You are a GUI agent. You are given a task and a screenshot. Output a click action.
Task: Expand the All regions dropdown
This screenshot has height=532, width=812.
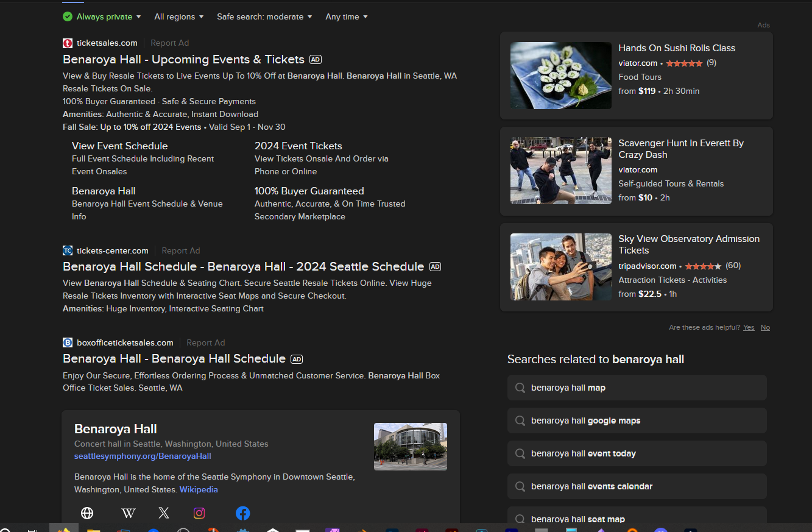(x=178, y=17)
